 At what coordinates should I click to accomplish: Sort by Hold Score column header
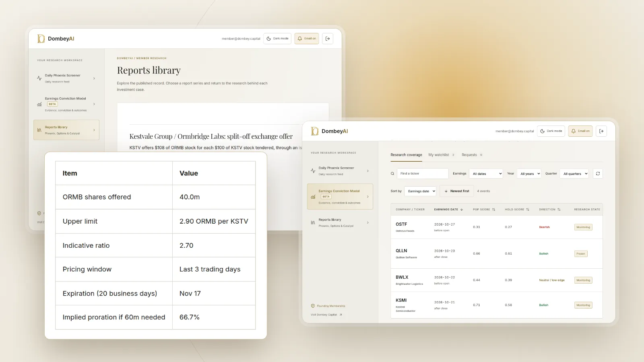(517, 210)
